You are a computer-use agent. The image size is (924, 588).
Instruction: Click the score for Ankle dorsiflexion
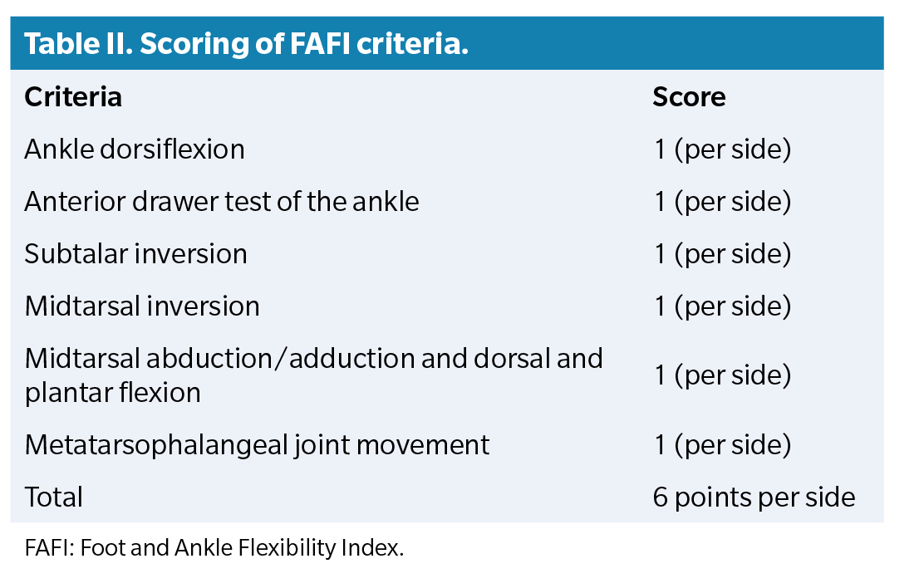[x=722, y=149]
